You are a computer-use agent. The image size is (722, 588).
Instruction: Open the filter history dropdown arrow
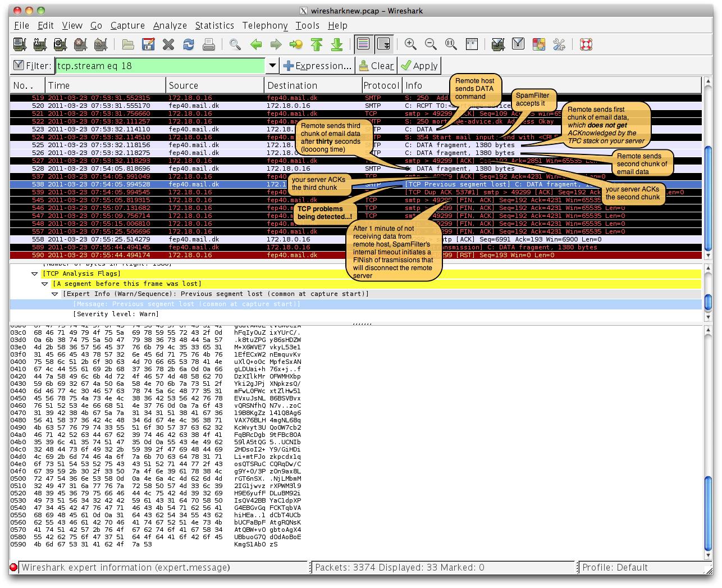pyautogui.click(x=272, y=66)
